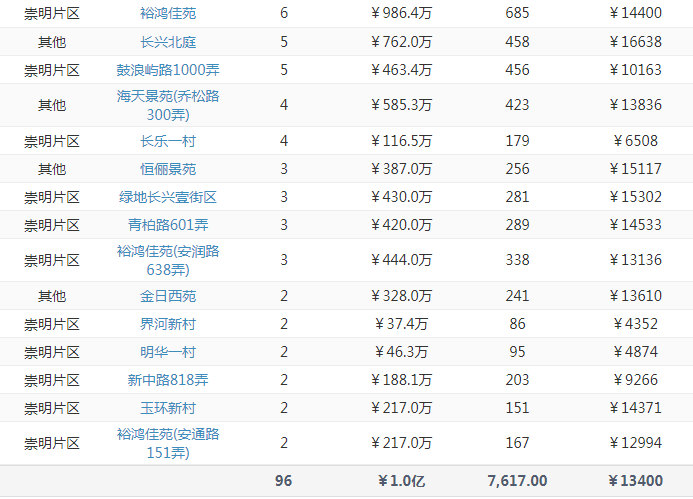Viewport: 693px width, 499px height.
Task: Open the 新中路818弄 link
Action: [168, 380]
